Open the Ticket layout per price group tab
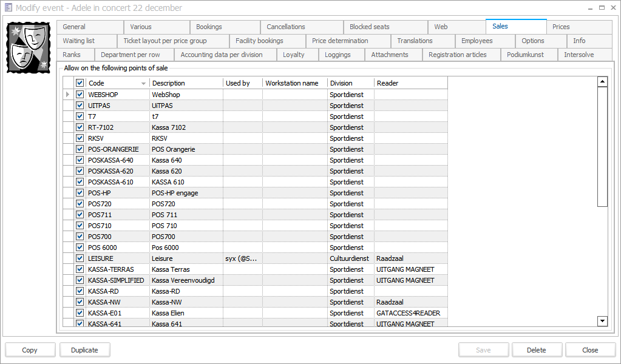 165,41
